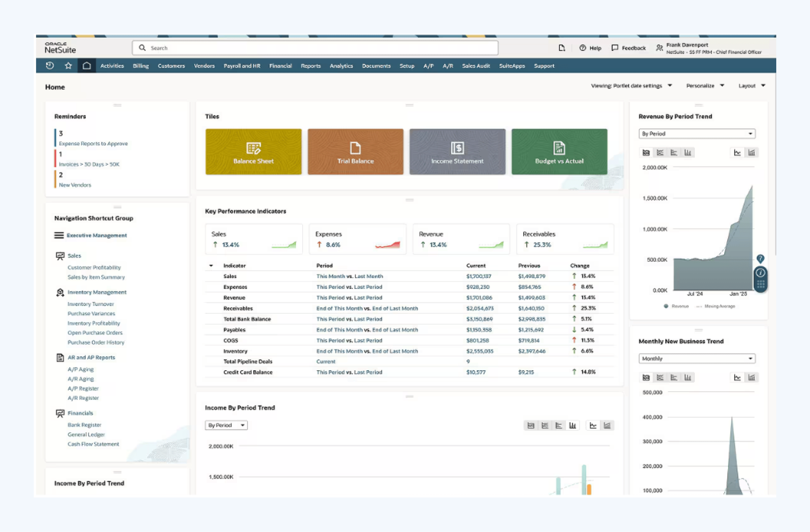810x532 pixels.
Task: Select area chart icon in center Income By Period Trend
Action: [531, 425]
